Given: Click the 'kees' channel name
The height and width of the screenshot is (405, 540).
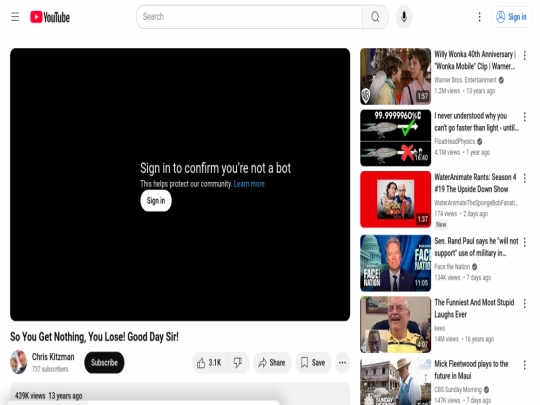Looking at the screenshot, I should pyautogui.click(x=439, y=328).
